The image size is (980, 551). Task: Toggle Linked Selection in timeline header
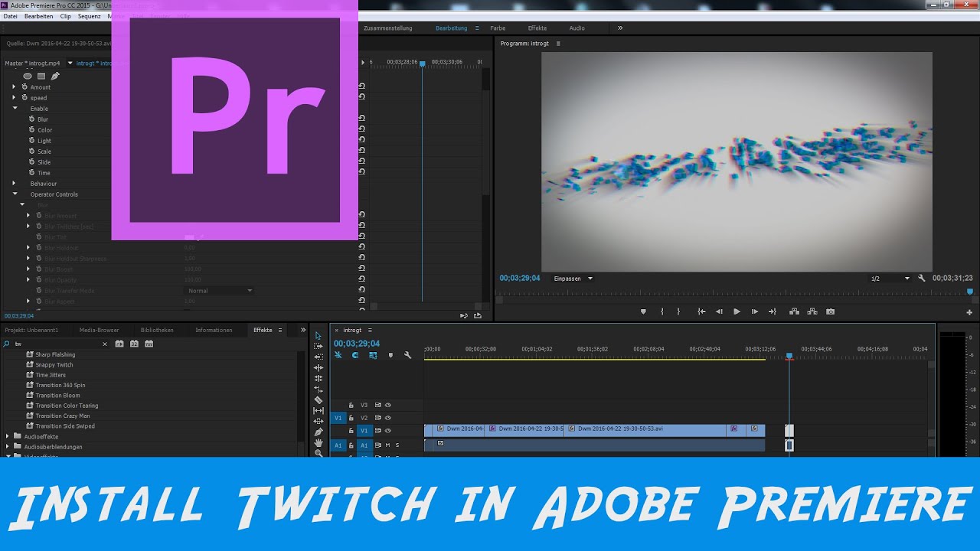373,355
